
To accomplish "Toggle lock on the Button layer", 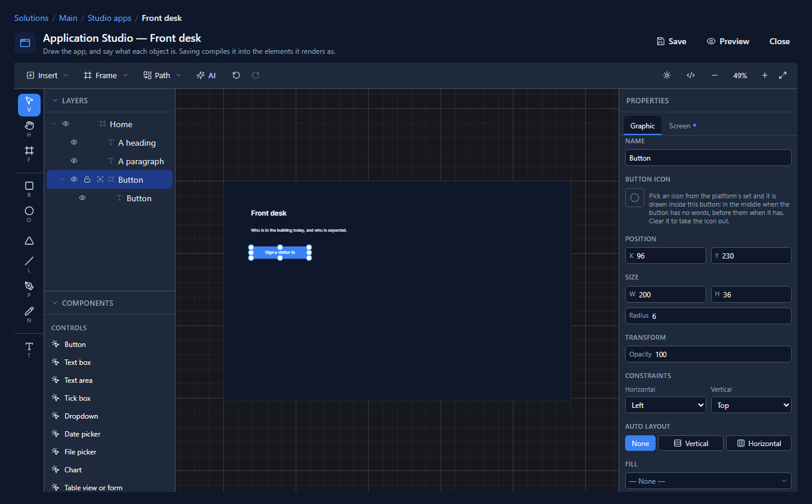I will tap(87, 180).
